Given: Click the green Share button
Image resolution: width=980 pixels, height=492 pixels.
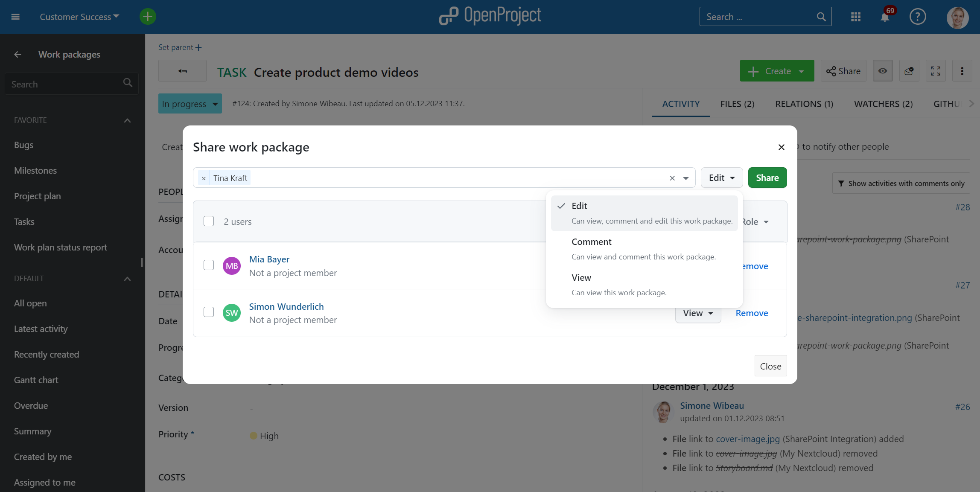Looking at the screenshot, I should [767, 178].
